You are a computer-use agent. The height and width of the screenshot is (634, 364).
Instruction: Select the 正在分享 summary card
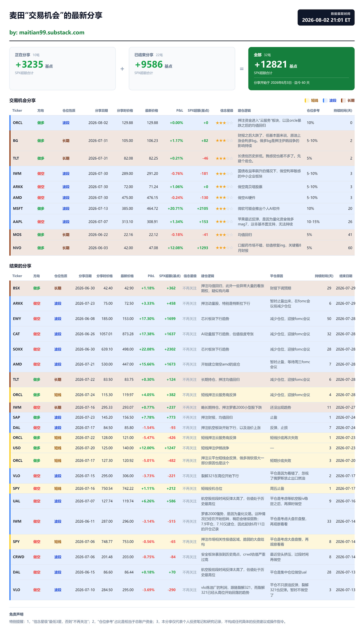coord(62,69)
